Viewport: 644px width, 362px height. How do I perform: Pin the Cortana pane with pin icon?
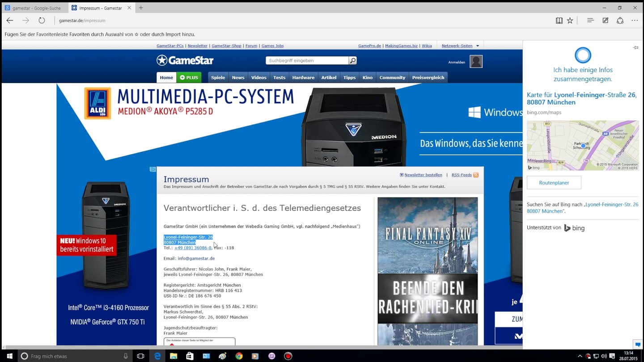[x=636, y=47]
